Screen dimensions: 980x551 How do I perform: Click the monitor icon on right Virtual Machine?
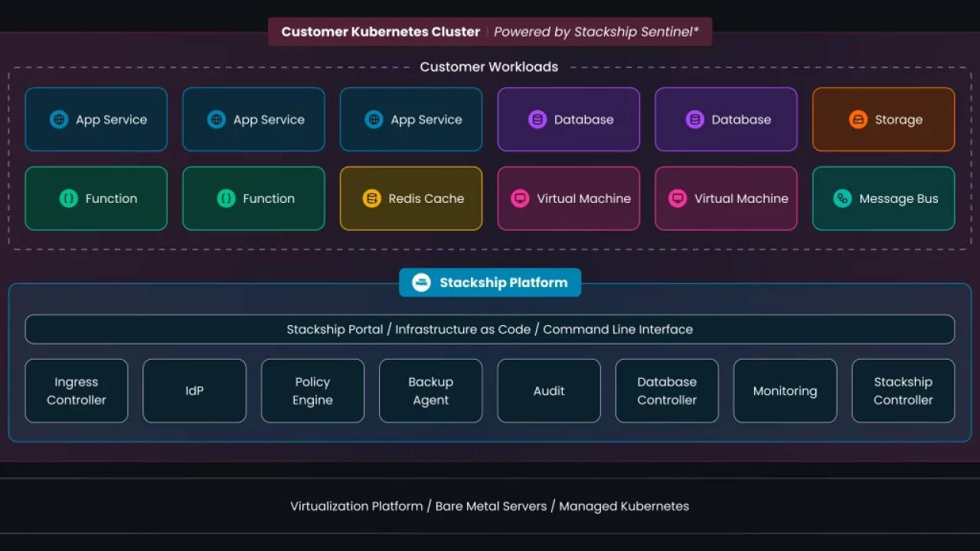point(678,198)
